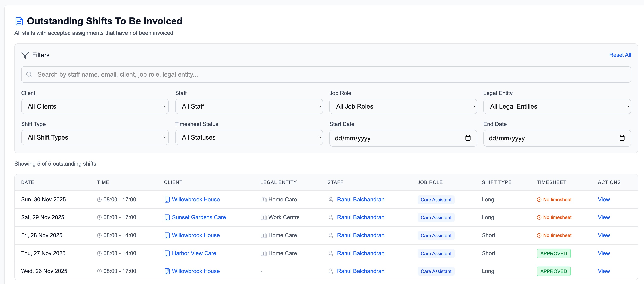Click building icon next to Sunset Gardens Care
The height and width of the screenshot is (284, 644).
click(167, 217)
